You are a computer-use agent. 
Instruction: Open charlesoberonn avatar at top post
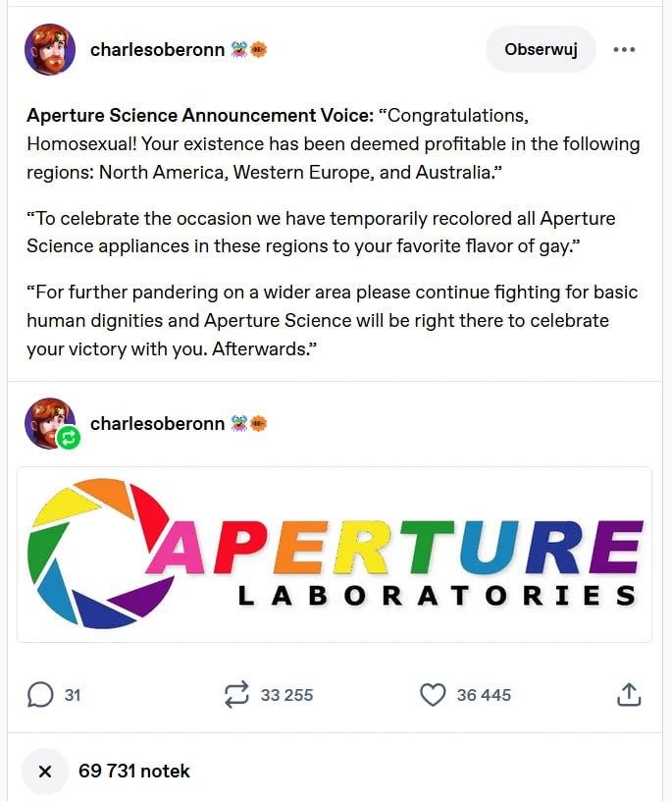(49, 49)
